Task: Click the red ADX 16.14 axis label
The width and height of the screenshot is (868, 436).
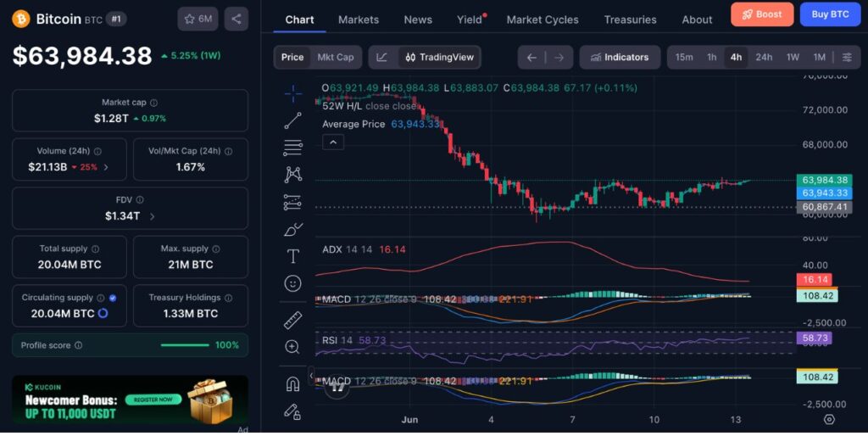Action: (x=816, y=280)
